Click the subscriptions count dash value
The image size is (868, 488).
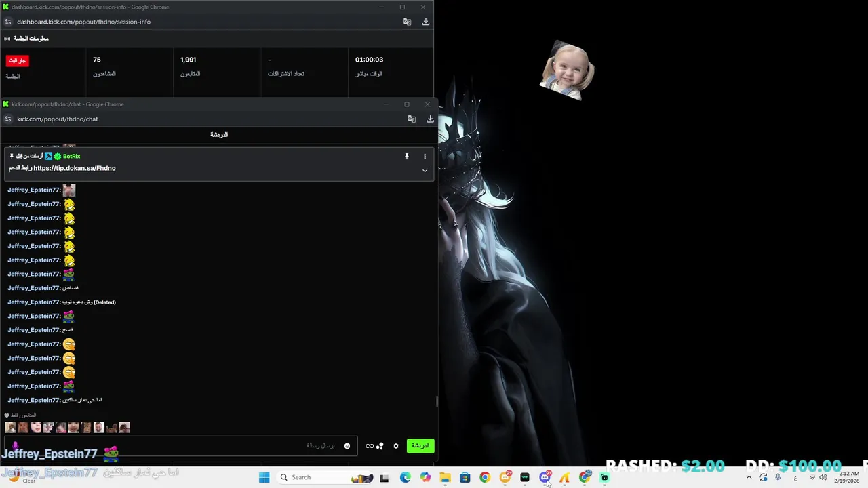(269, 60)
